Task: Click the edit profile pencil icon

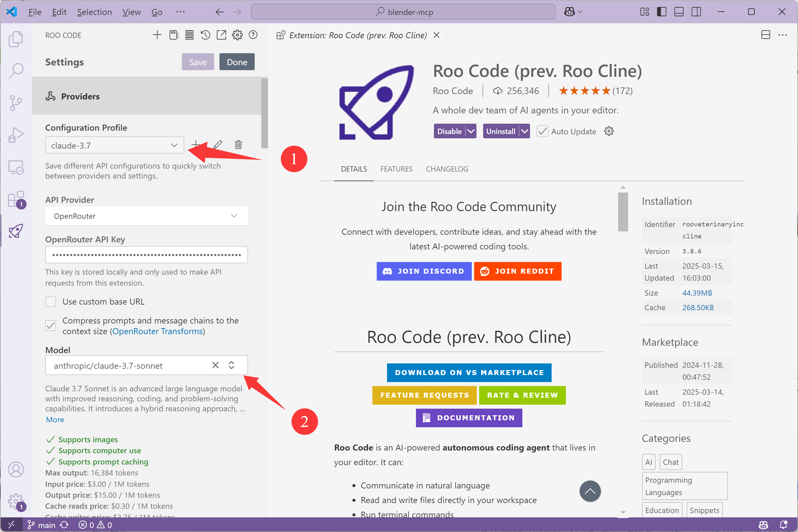Action: [218, 144]
